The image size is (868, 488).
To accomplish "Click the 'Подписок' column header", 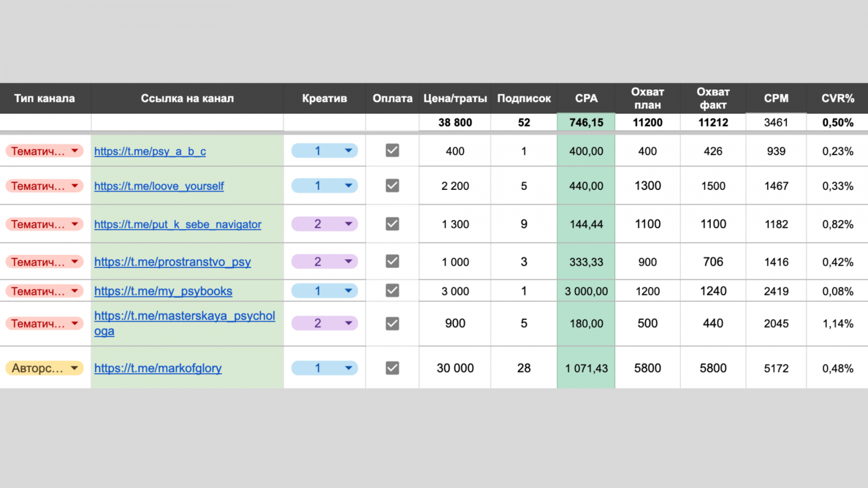I will (x=524, y=98).
